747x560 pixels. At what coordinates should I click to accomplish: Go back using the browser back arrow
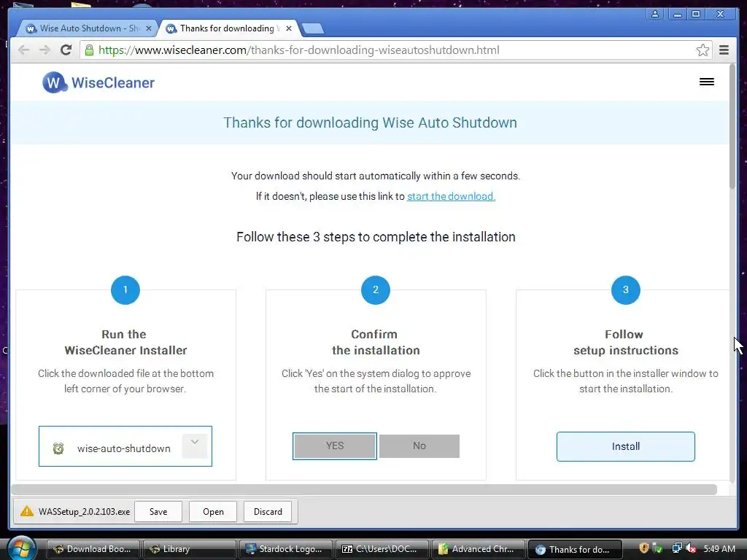pos(24,50)
